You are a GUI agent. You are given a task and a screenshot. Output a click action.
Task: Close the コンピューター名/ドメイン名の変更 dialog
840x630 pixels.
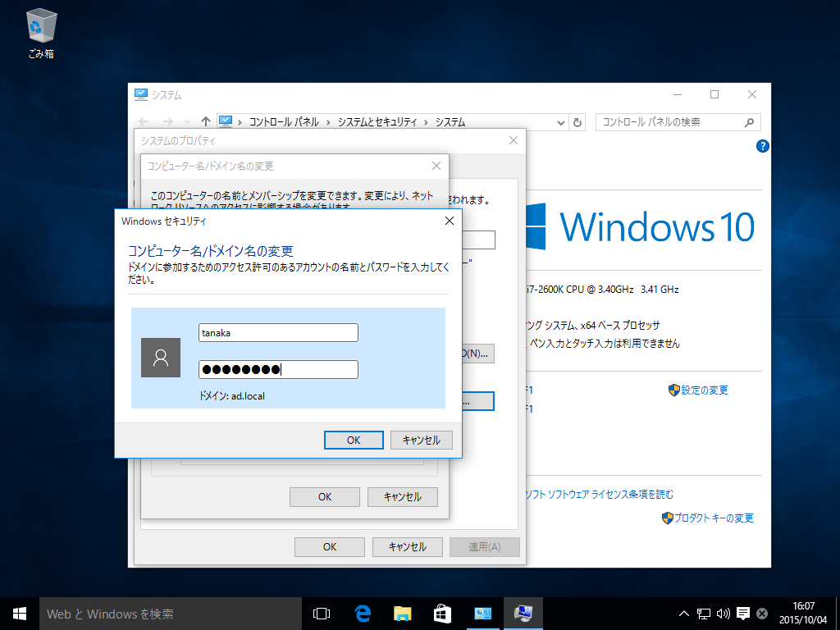(x=436, y=166)
